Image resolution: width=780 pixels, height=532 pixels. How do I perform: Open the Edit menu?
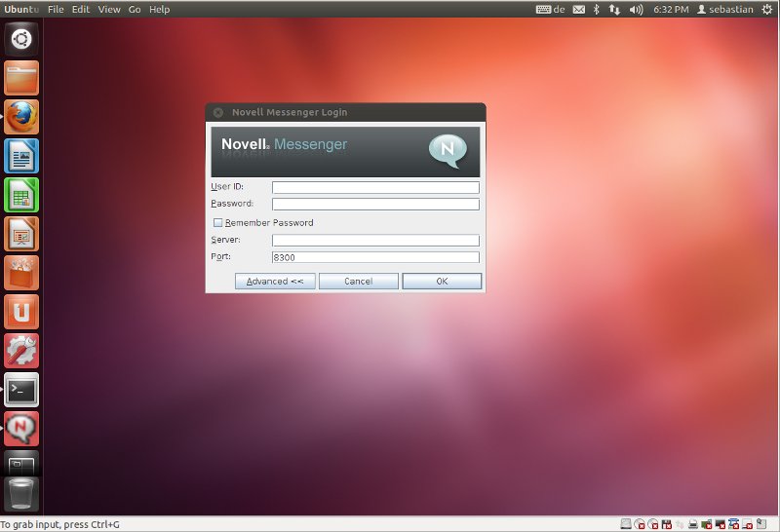pyautogui.click(x=81, y=10)
